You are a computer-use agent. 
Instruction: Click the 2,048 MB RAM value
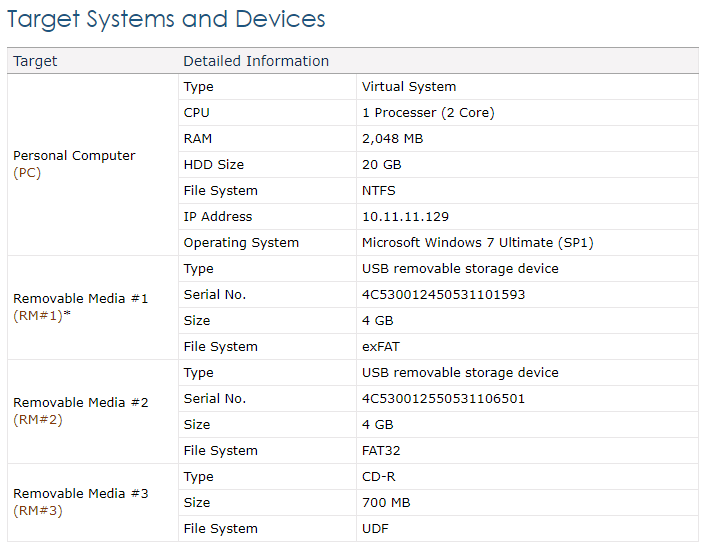click(x=393, y=138)
